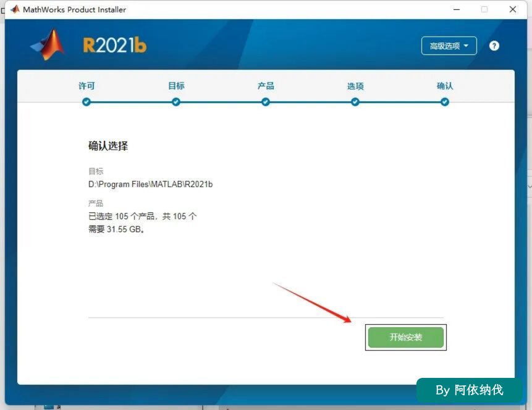This screenshot has width=532, height=410.
Task: Click the install path D:\Program Files\MATLAB\R2021b
Action: point(150,184)
